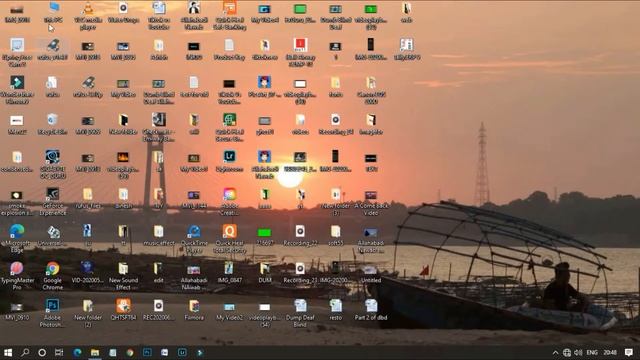The height and width of the screenshot is (360, 640).
Task: Select the smoke explosion video file
Action: [x=17, y=202]
